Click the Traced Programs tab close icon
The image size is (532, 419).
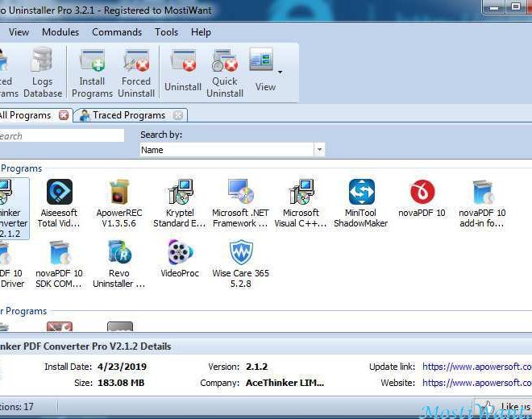[178, 115]
